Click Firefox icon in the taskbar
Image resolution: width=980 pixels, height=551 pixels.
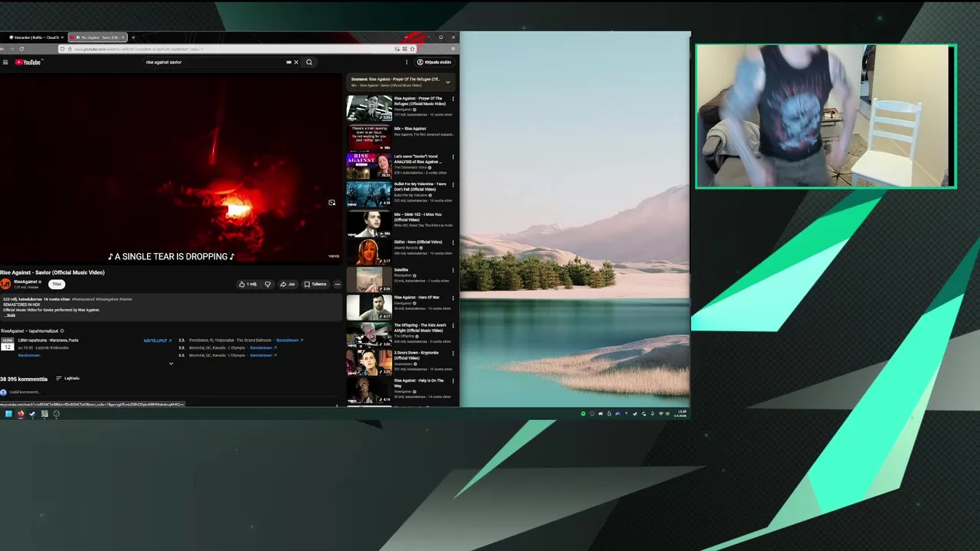(x=21, y=414)
